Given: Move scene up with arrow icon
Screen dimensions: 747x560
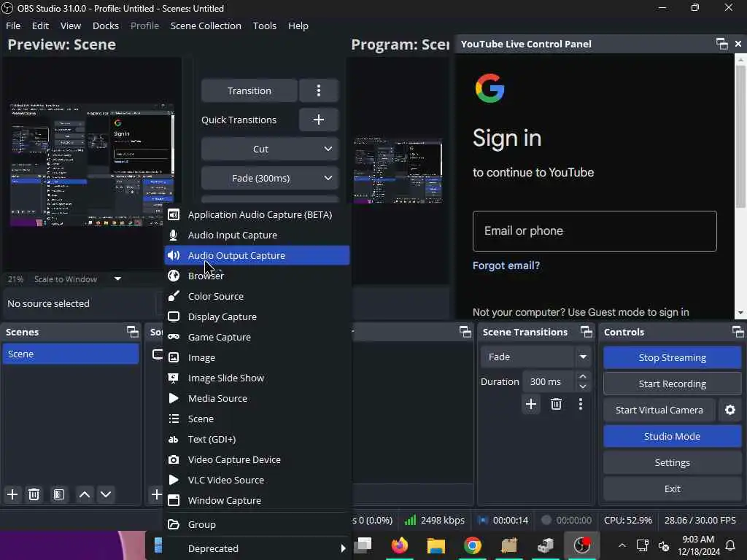Looking at the screenshot, I should 85,494.
